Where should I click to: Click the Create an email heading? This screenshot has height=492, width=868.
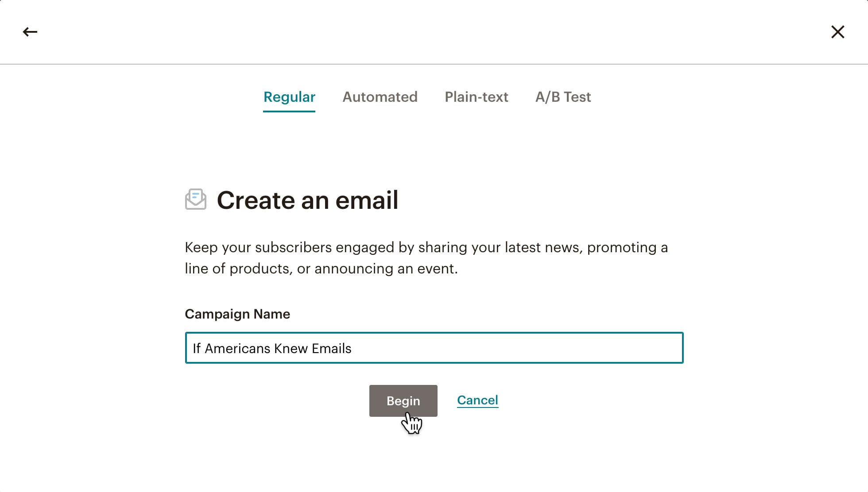coord(307,200)
